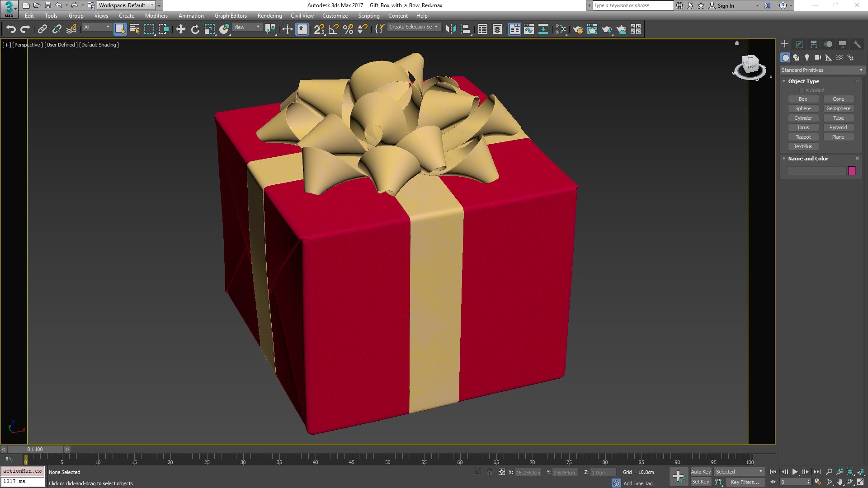
Task: Activate Select and Move tool
Action: click(181, 29)
